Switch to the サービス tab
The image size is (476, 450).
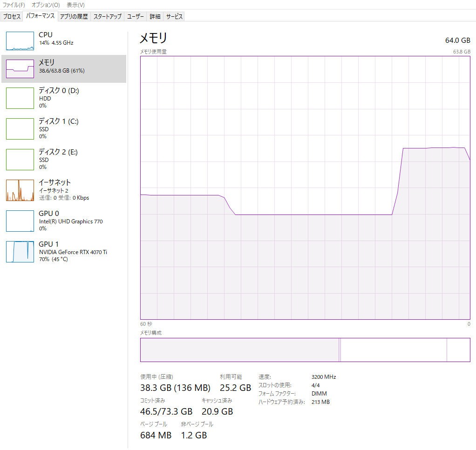pyautogui.click(x=174, y=16)
